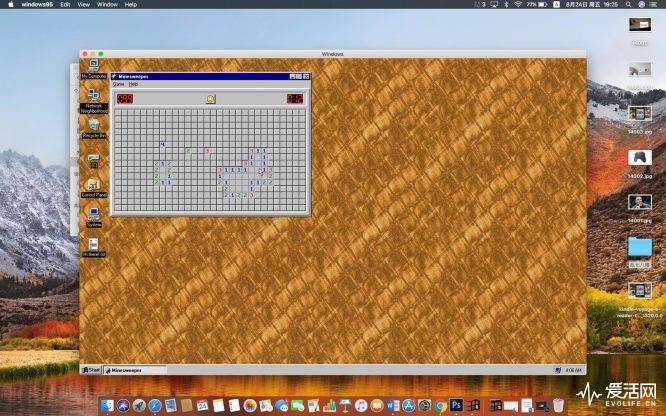Open Microsoft Word from the Dock
The width and height of the screenshot is (666, 416).
pos(392,405)
